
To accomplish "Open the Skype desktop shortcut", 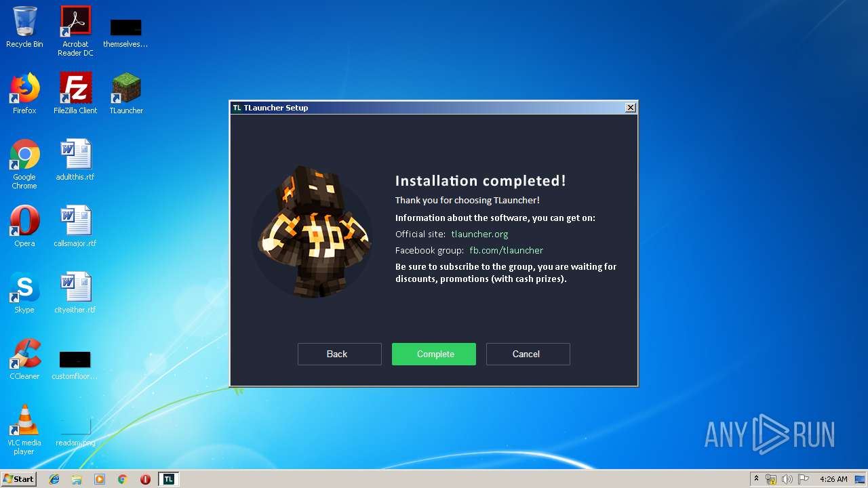I will click(24, 292).
